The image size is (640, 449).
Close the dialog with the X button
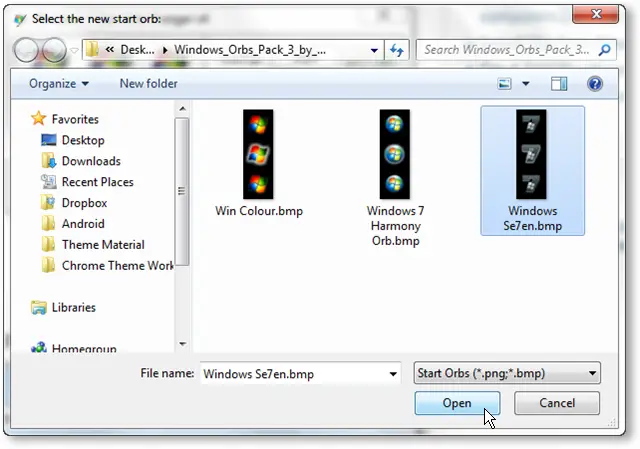point(596,14)
